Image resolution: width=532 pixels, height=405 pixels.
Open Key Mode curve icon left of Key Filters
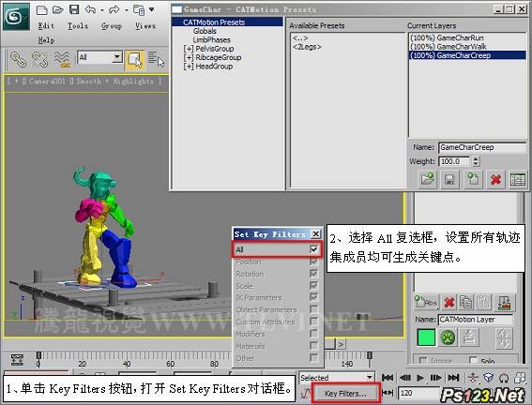tap(305, 394)
